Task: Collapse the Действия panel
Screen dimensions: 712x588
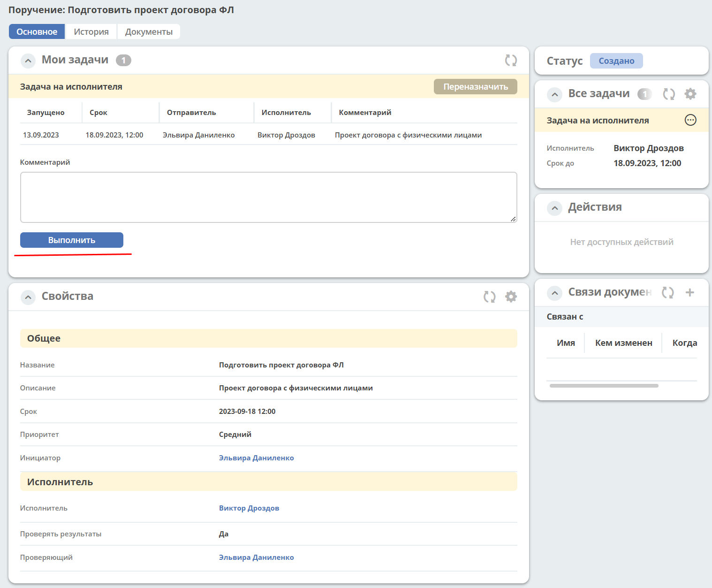Action: [554, 208]
